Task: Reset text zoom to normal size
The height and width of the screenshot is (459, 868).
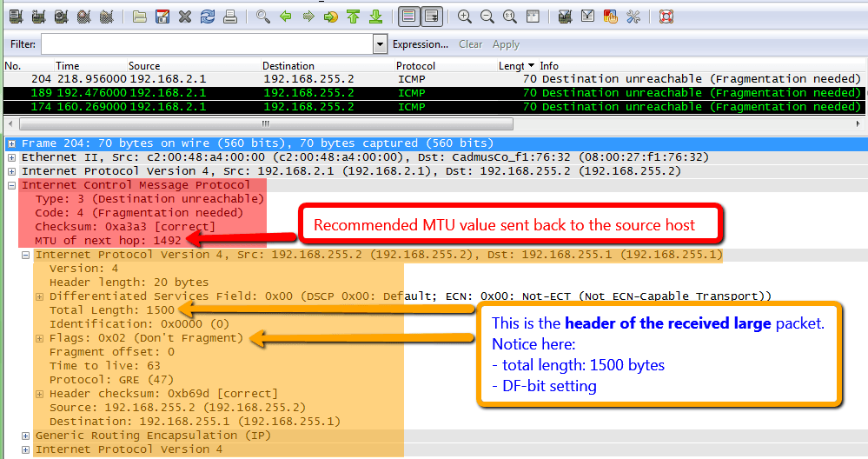Action: click(x=510, y=17)
